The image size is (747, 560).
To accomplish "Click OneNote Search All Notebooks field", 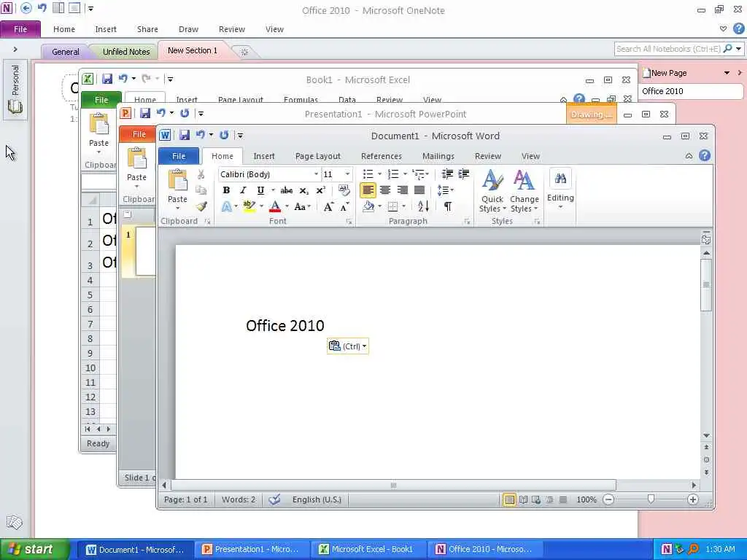I will click(668, 49).
